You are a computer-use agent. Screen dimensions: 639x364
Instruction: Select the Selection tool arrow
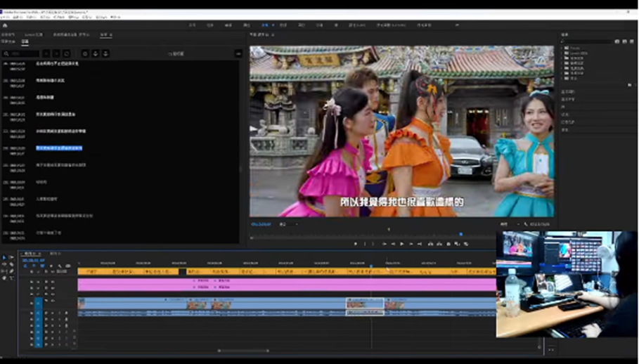[x=4, y=257]
